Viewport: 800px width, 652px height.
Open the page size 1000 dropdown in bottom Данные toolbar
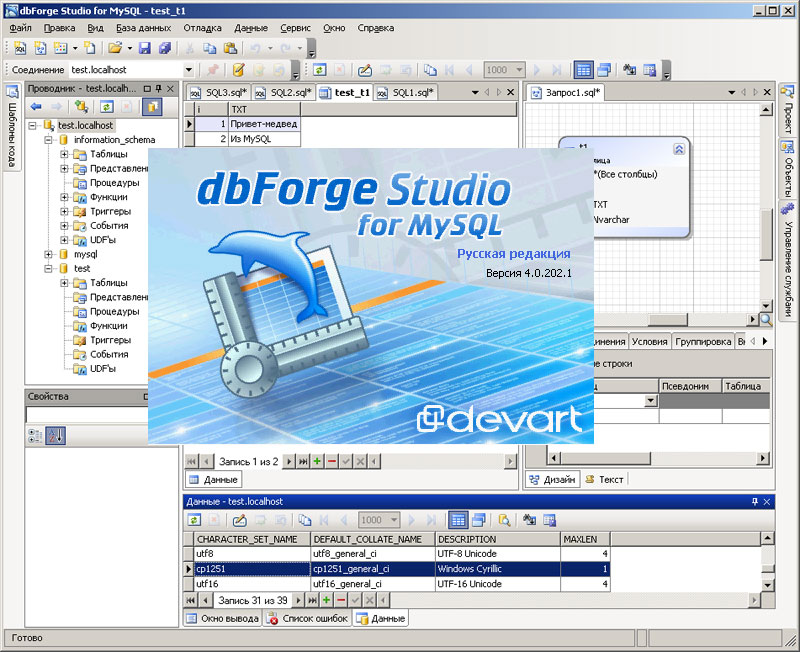pyautogui.click(x=394, y=520)
